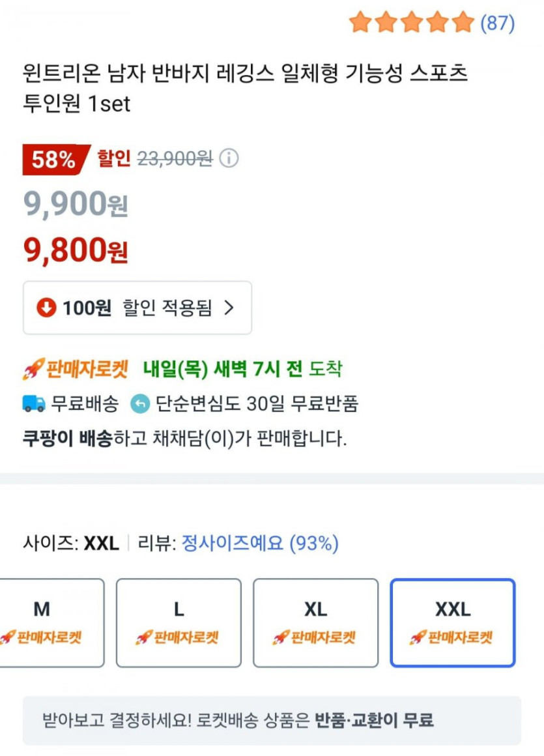Image resolution: width=544 pixels, height=756 pixels.
Task: Tap the 9,800원 final price
Action: pos(76,250)
